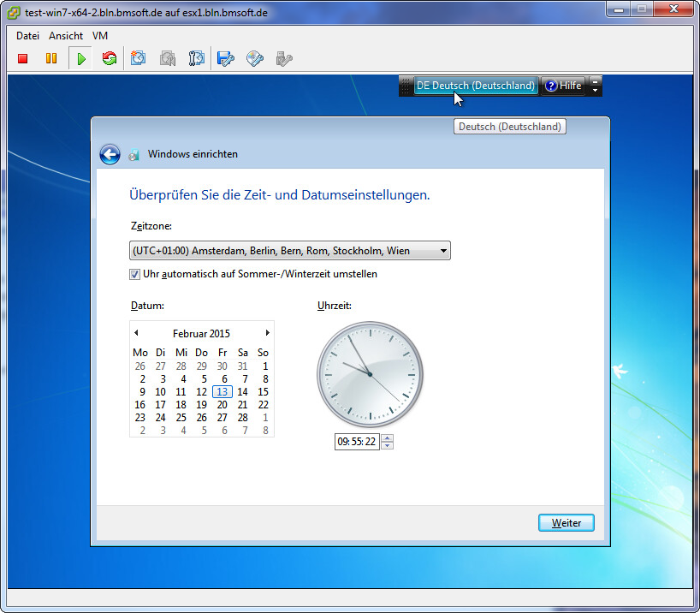Click the 09:55:22 time field
The width and height of the screenshot is (700, 613).
click(357, 442)
